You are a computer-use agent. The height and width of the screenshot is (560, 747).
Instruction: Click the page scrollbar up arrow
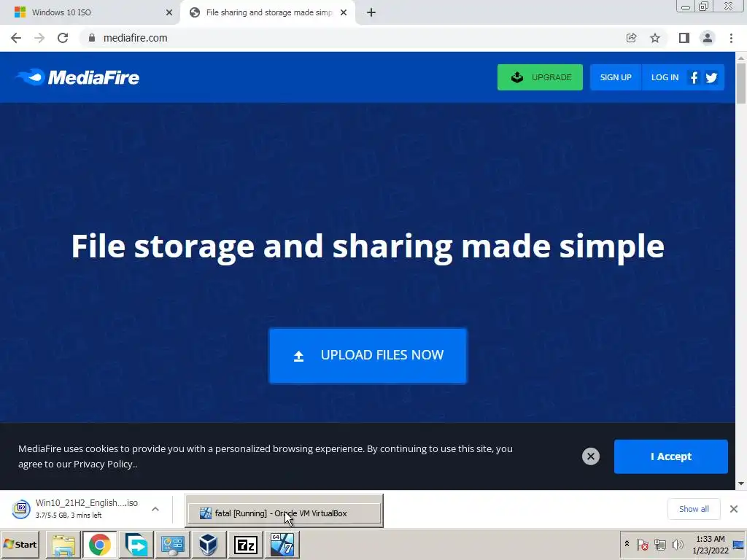(741, 58)
